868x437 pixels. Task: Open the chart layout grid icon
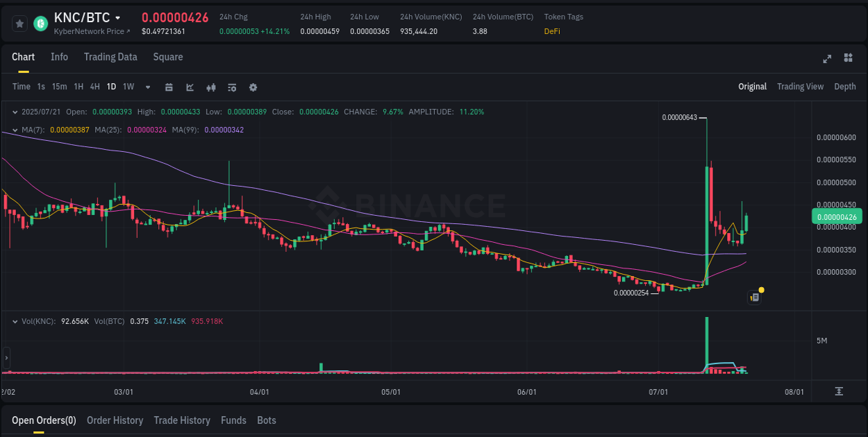click(848, 59)
